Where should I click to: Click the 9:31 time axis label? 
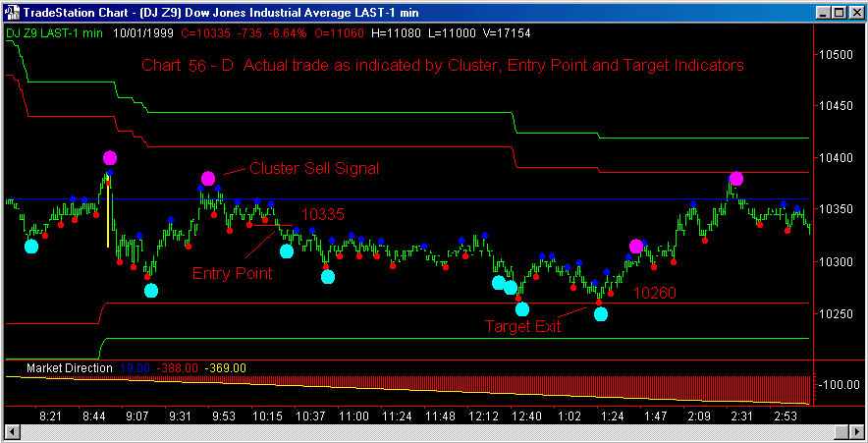(181, 416)
